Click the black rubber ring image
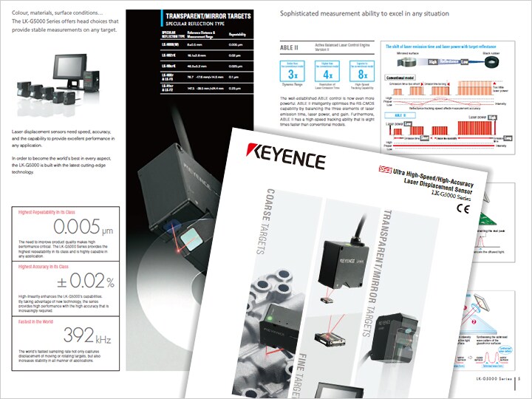532x399 pixels. tap(491, 62)
